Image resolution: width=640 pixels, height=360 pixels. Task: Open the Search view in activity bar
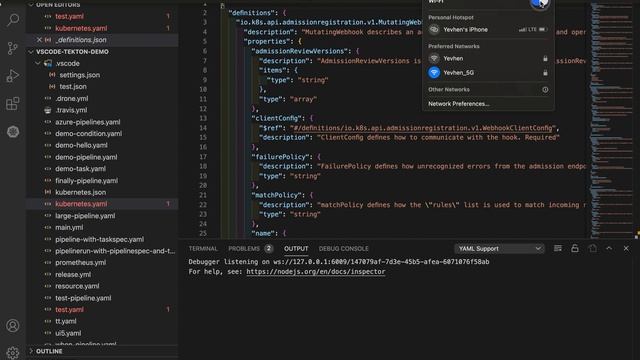[13, 19]
